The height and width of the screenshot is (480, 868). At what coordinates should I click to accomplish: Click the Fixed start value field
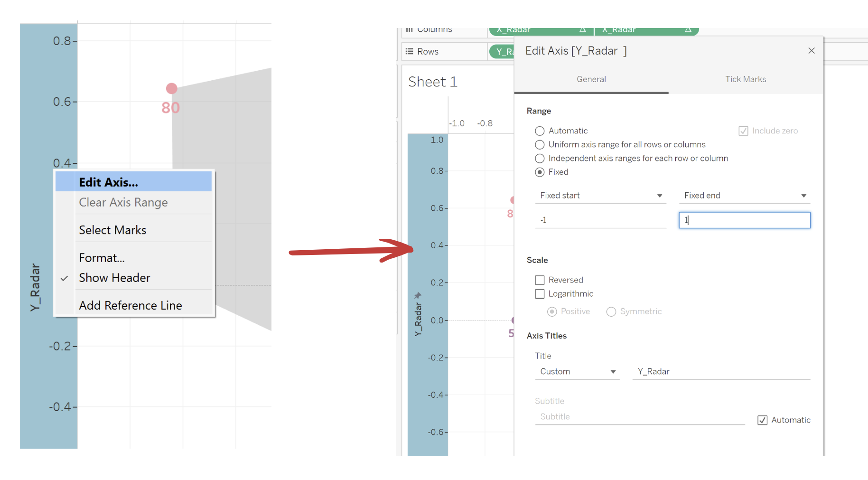coord(600,220)
